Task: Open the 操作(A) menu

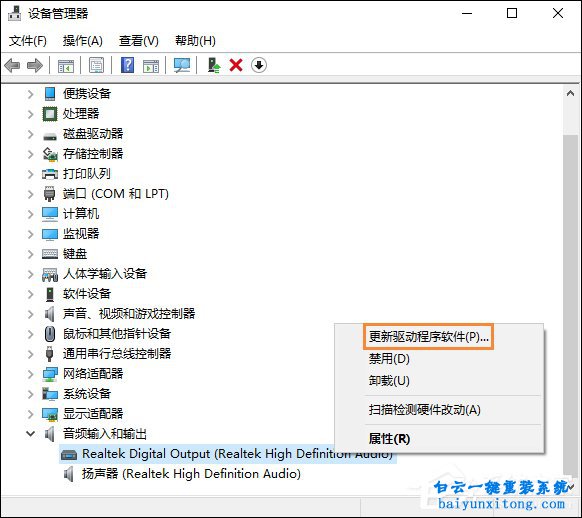Action: tap(82, 41)
